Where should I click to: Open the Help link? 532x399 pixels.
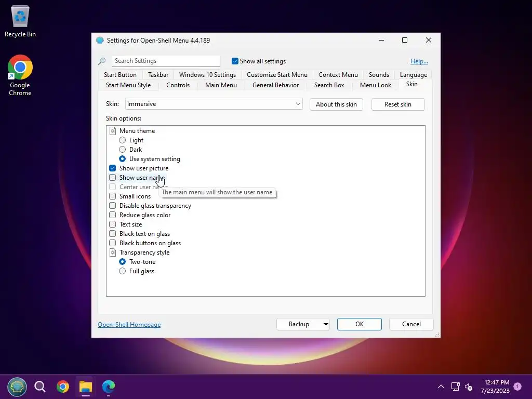(x=419, y=61)
